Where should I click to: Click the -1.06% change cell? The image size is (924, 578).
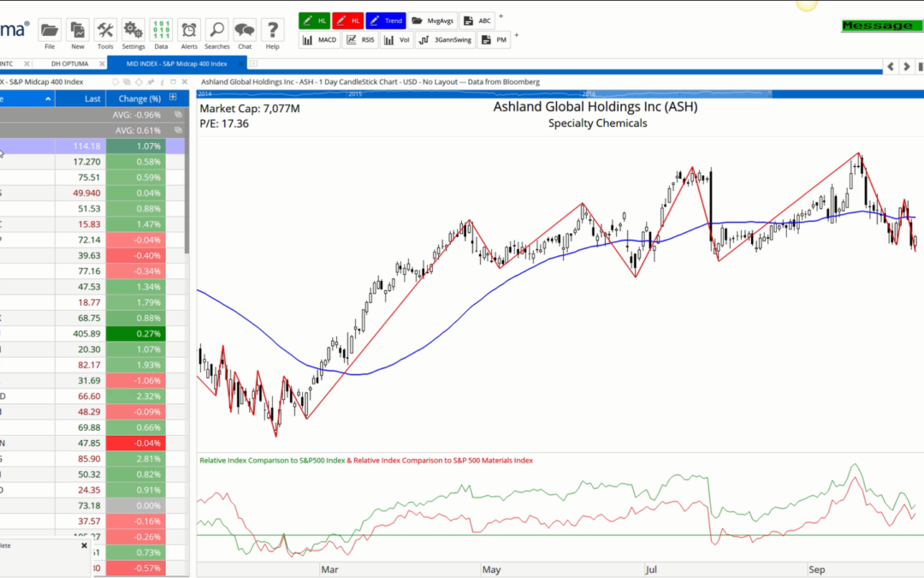[135, 380]
